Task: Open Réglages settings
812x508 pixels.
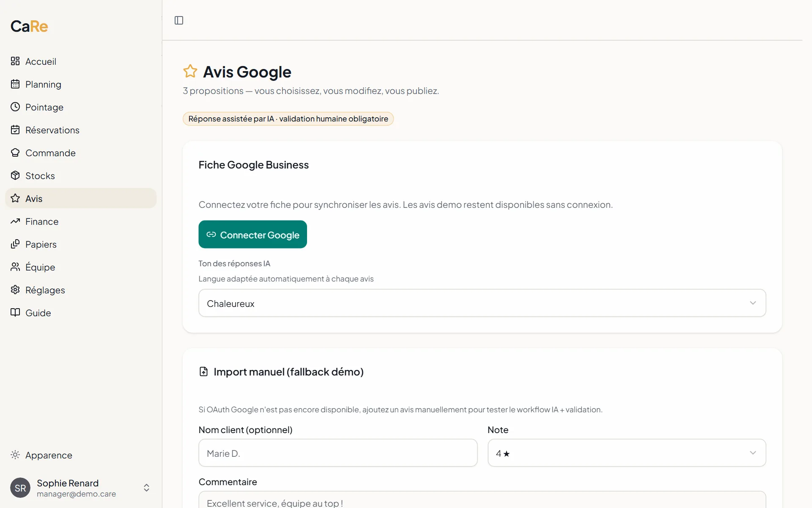Action: pos(81,290)
